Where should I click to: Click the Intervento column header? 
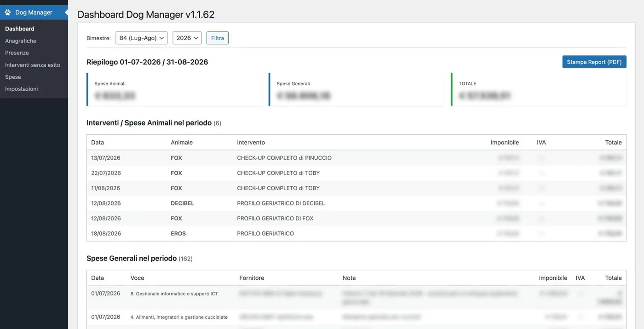click(251, 143)
